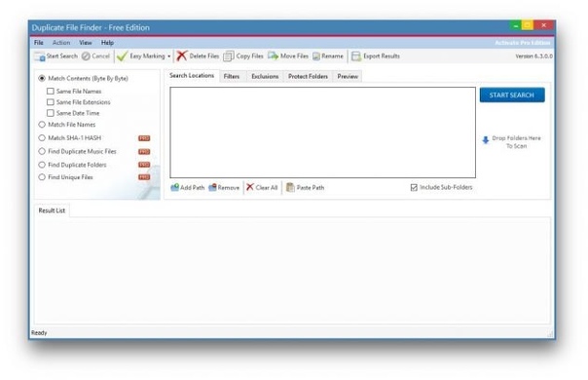Open the Action menu
The width and height of the screenshot is (588, 380).
point(61,43)
